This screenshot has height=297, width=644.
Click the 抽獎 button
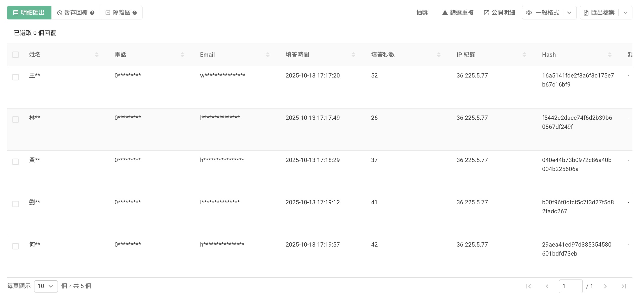pyautogui.click(x=422, y=13)
